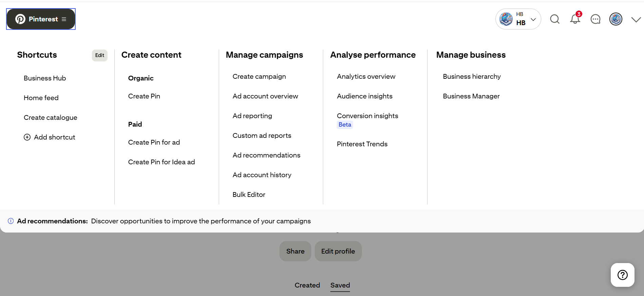Open Pinterest Trends
The image size is (644, 296).
click(x=362, y=144)
